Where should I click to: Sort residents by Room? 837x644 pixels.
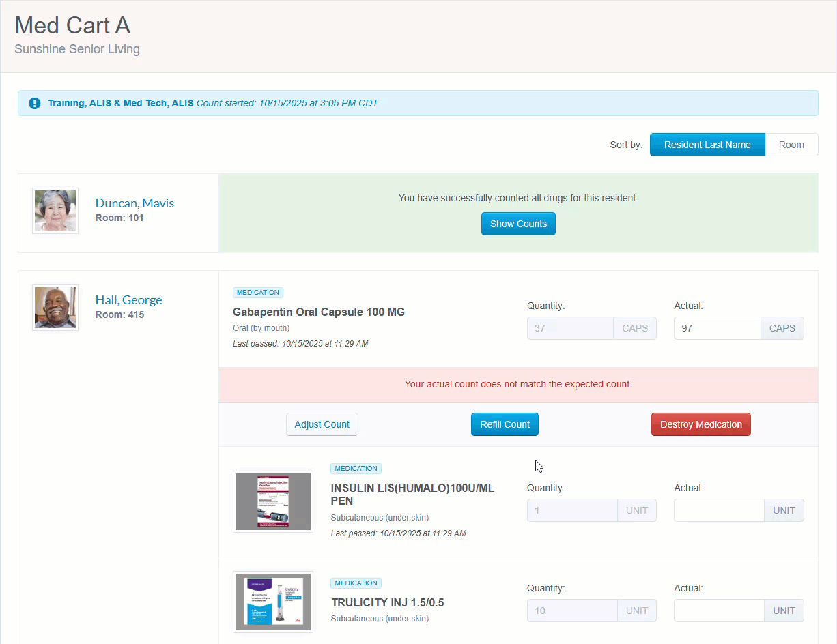791,145
